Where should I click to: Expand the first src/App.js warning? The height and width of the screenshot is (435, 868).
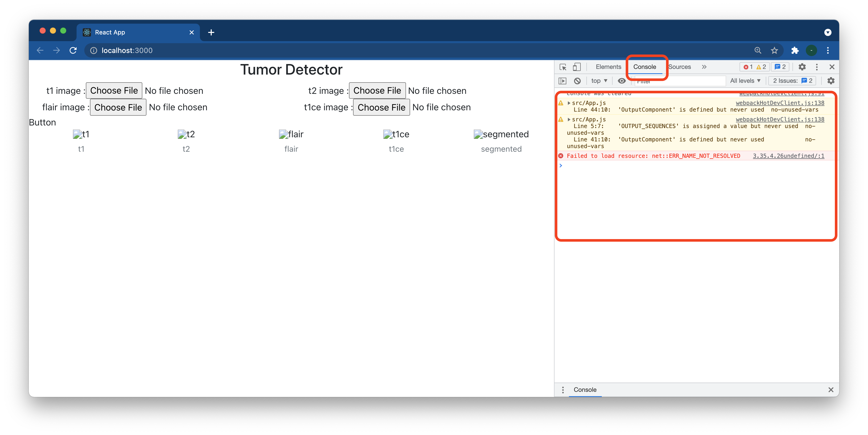tap(569, 103)
